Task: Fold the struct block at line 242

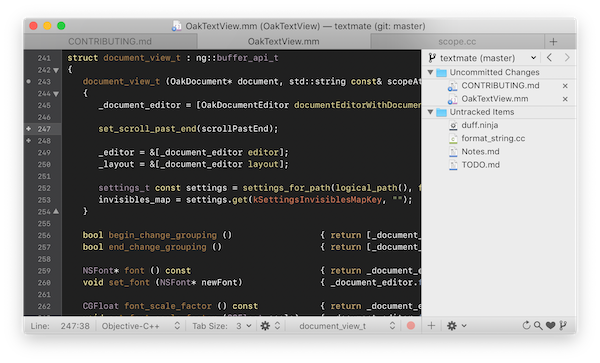Action: point(56,70)
